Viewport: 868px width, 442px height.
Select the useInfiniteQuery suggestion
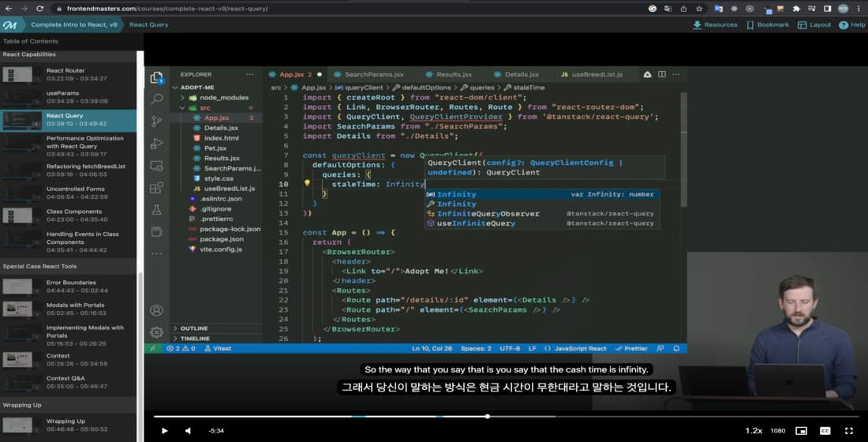(543, 223)
